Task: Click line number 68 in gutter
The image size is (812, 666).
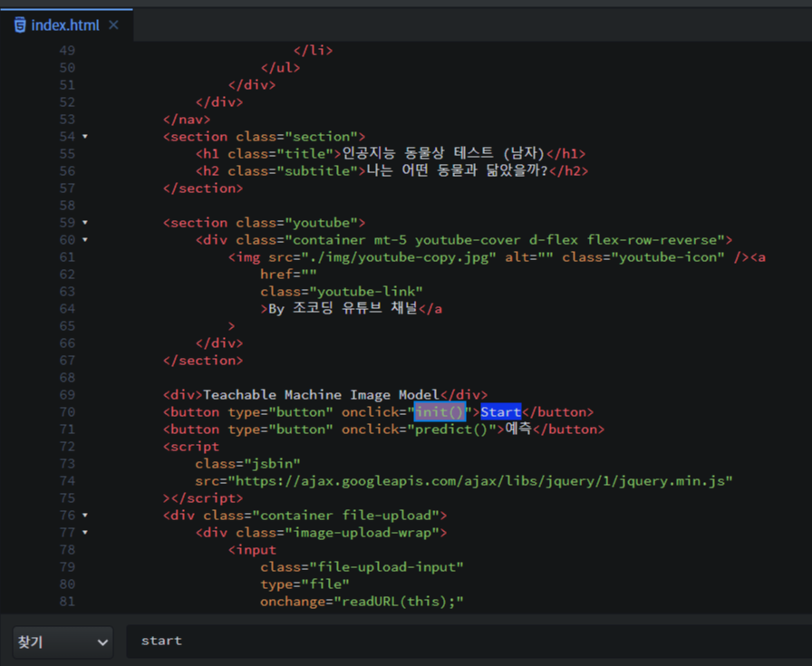Action: pos(67,378)
